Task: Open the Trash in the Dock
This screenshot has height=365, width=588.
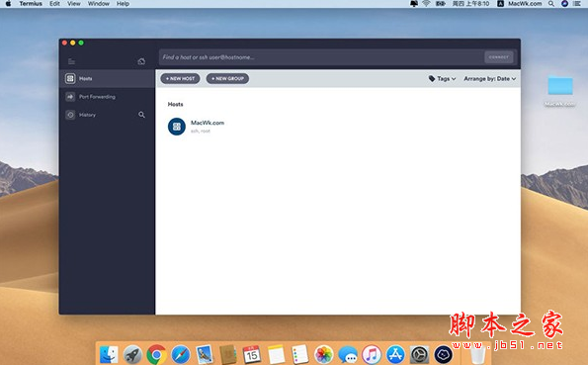Action: click(x=477, y=354)
